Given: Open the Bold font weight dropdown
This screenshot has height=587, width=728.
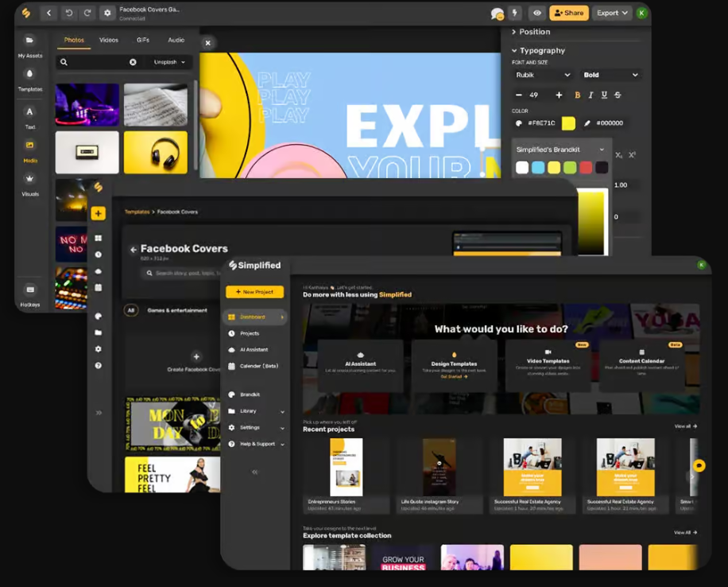Looking at the screenshot, I should (x=610, y=75).
